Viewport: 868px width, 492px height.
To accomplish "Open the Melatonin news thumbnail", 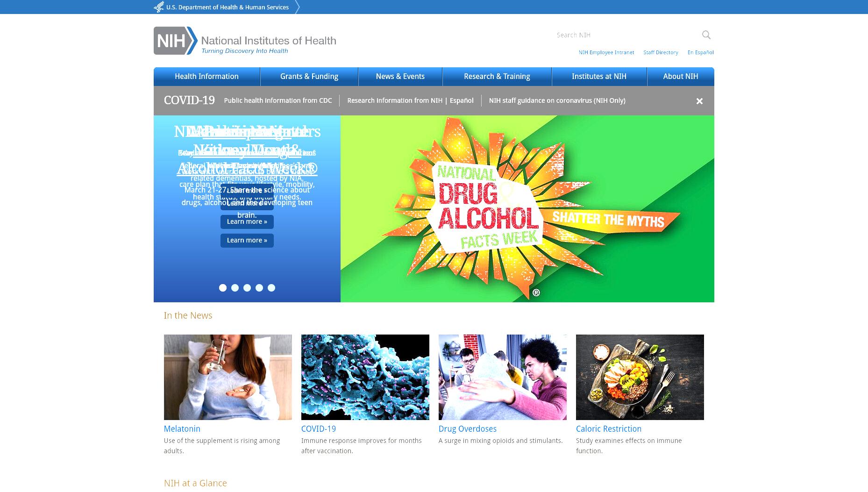I will 228,377.
